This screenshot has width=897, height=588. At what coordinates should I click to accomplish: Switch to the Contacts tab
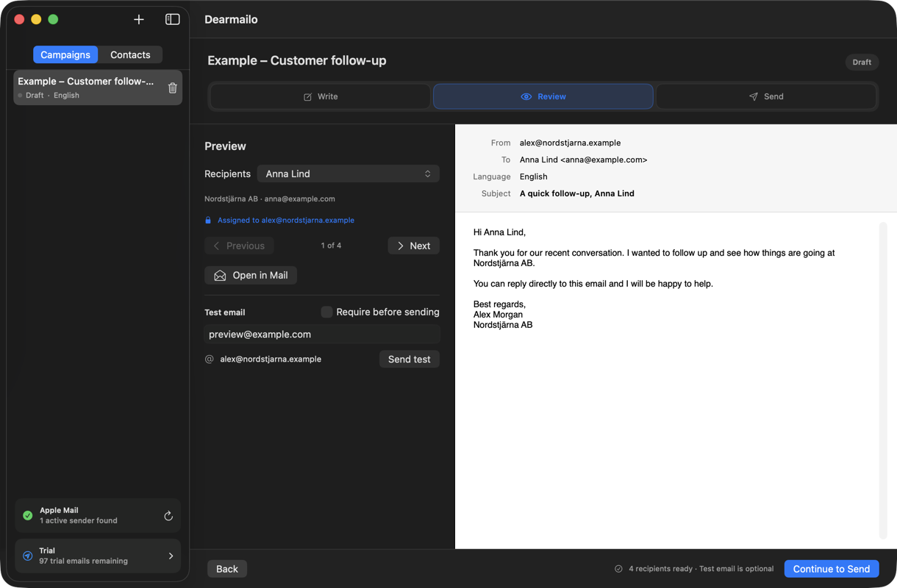point(130,55)
